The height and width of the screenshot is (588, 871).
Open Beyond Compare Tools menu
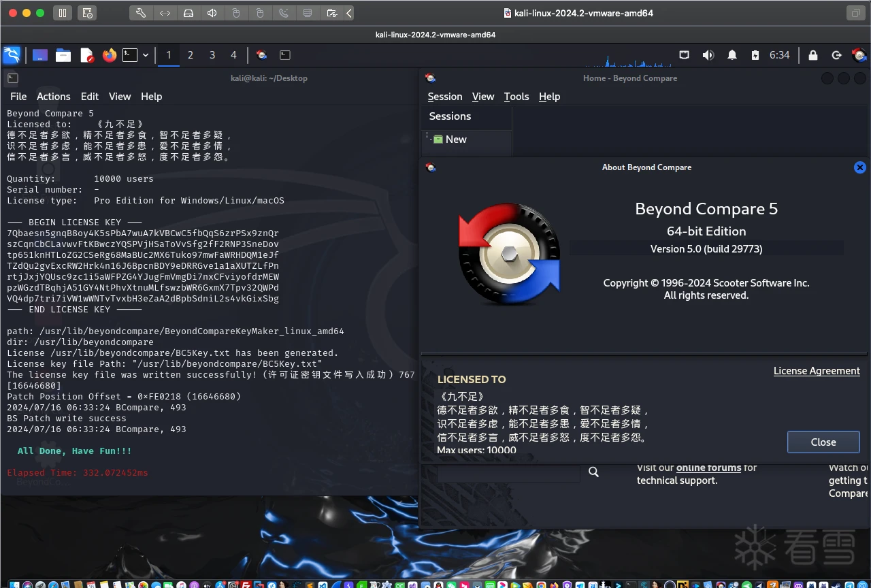pyautogui.click(x=516, y=97)
